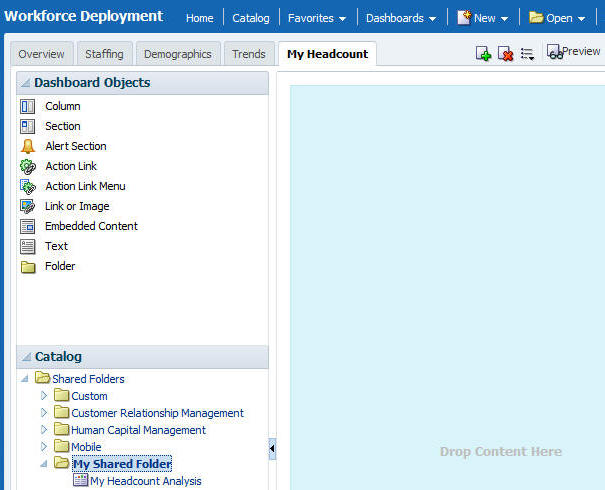Click the Human Capital Management folder icon
605x490 pixels.
point(61,429)
